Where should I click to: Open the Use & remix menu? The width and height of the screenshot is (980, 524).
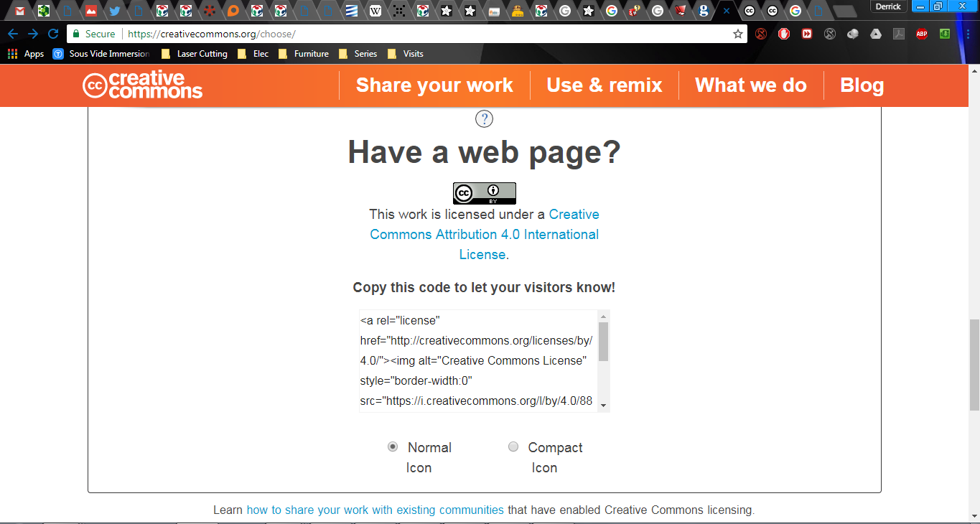(x=605, y=85)
